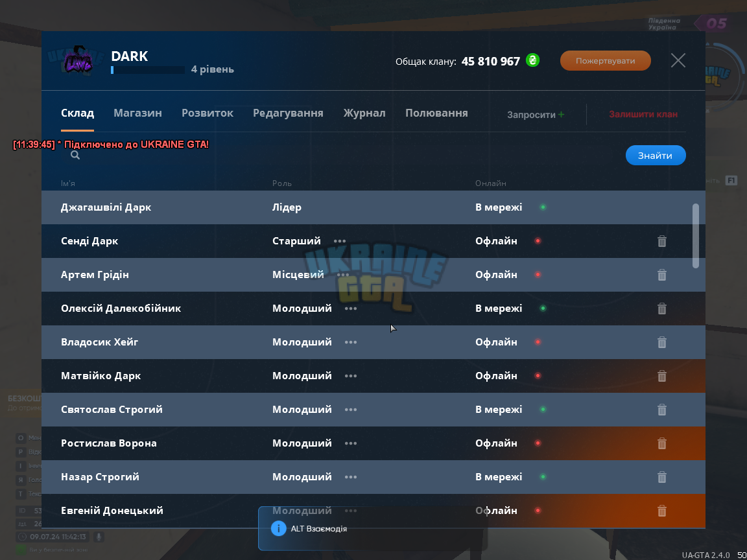Image resolution: width=747 pixels, height=560 pixels.
Task: Open role dots for Евгеній Донецький
Action: (351, 511)
